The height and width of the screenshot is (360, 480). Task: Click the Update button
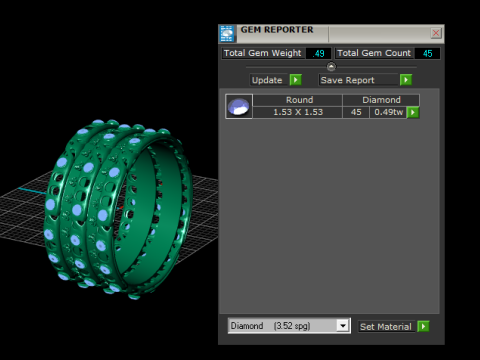tap(269, 80)
